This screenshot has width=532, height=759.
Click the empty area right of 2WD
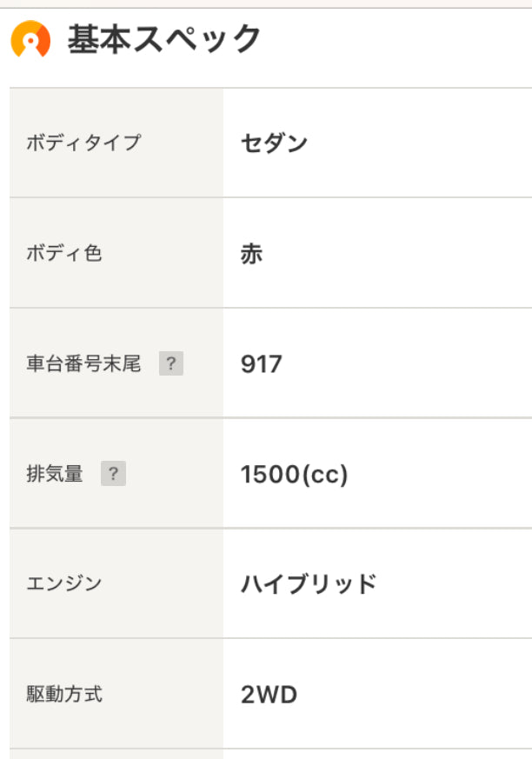[416, 695]
